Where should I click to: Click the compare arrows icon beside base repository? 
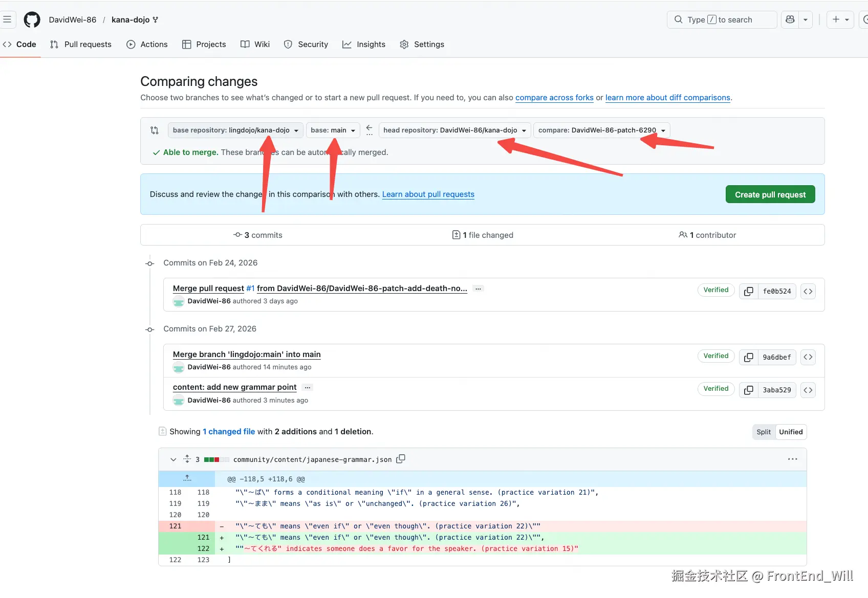(x=155, y=130)
